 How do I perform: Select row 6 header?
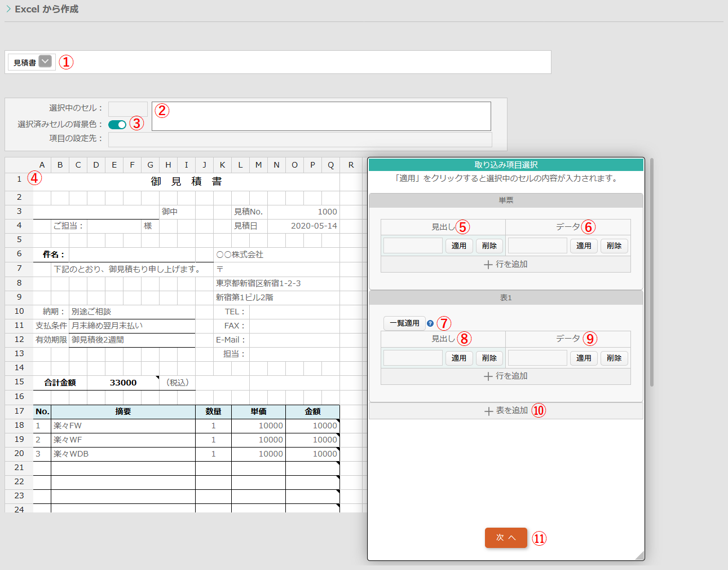pos(19,254)
